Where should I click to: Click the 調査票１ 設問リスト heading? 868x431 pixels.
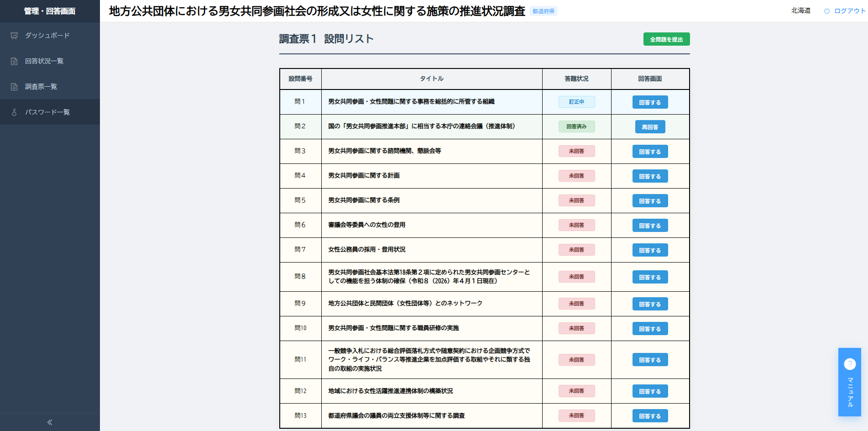[326, 39]
